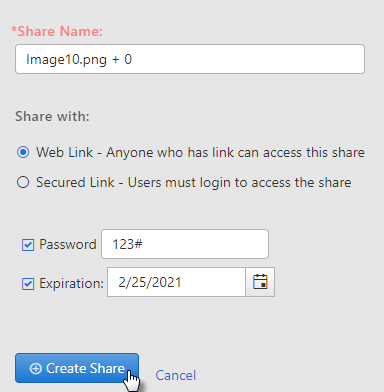This screenshot has width=384, height=392.
Task: Click the Image10.png text in name box
Action: click(66, 60)
